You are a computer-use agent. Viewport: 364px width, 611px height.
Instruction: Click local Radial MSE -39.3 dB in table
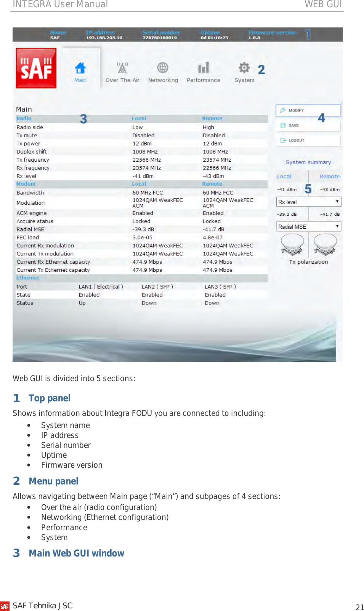point(143,229)
